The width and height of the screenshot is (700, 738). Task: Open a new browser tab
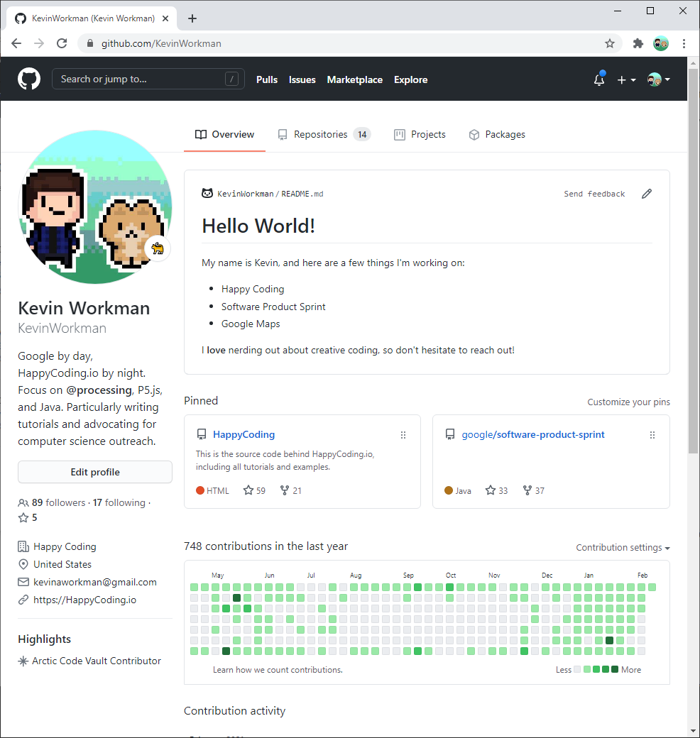pos(192,18)
